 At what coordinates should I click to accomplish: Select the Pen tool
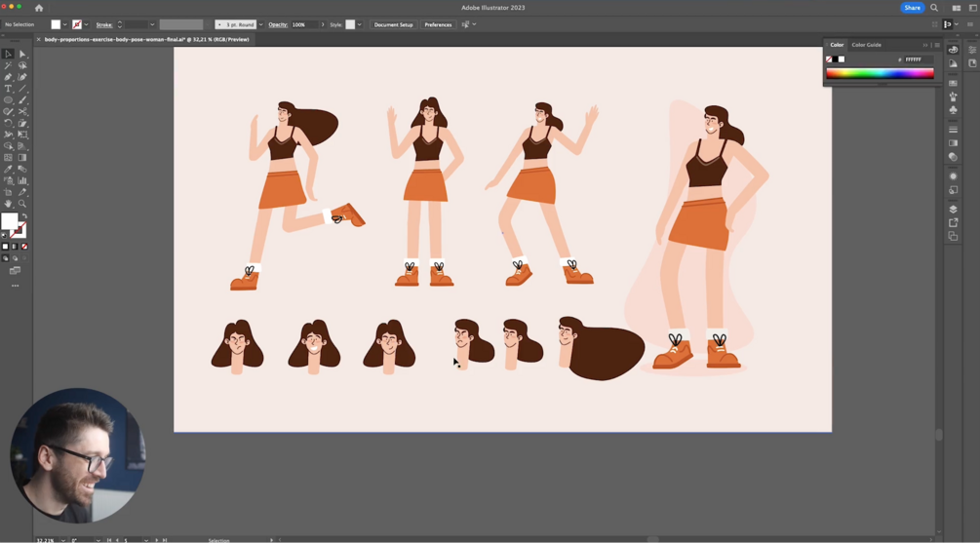click(8, 77)
